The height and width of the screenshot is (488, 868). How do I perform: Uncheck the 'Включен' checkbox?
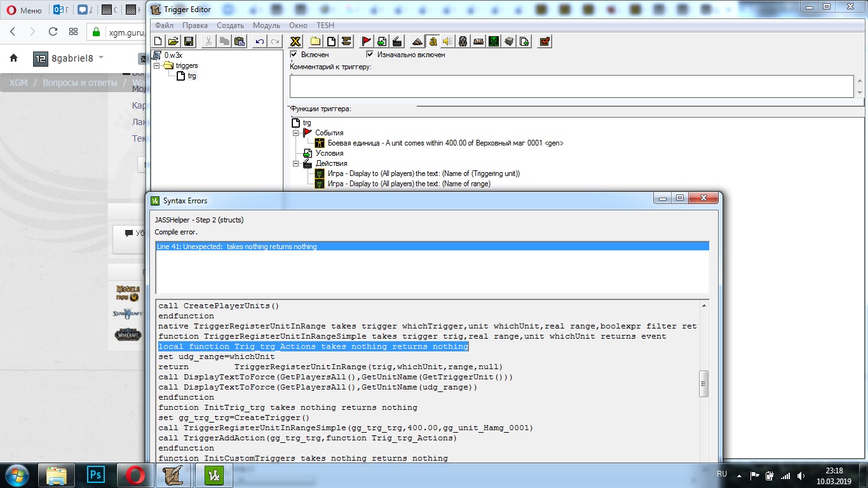coord(294,55)
